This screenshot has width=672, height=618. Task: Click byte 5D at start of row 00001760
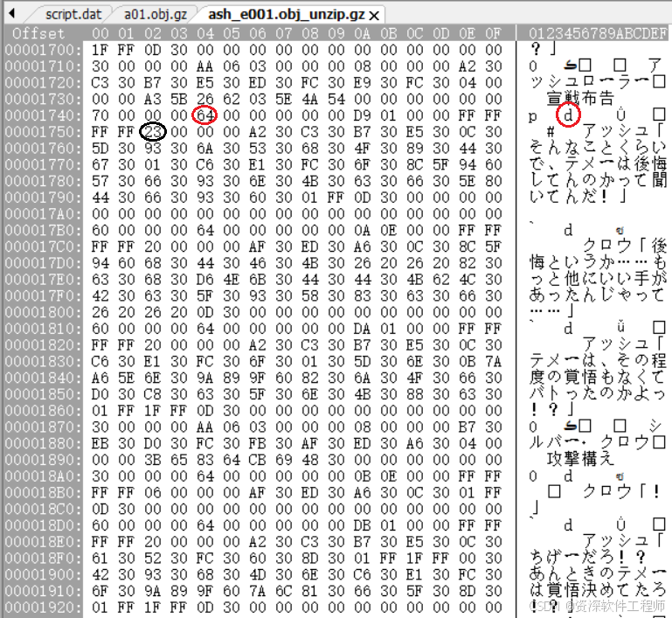pyautogui.click(x=100, y=149)
